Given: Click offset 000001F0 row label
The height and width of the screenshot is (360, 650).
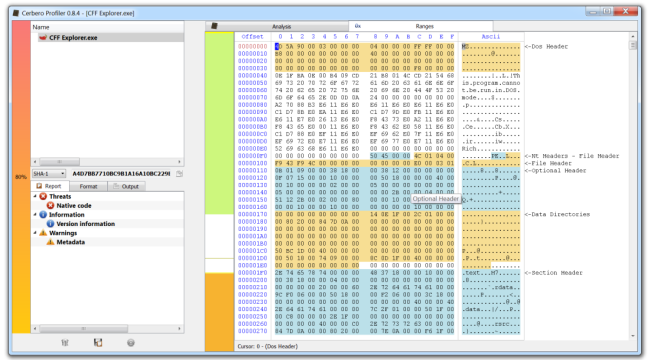Looking at the screenshot, I should coord(252,273).
